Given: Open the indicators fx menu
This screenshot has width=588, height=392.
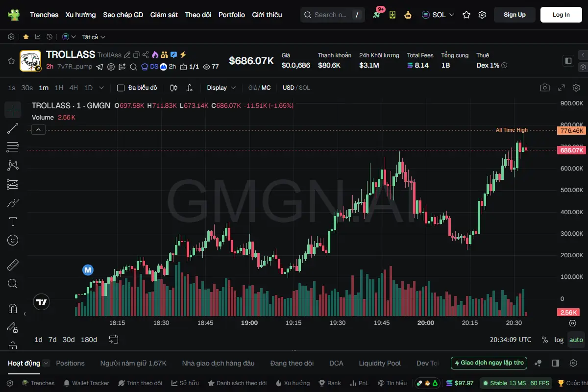Looking at the screenshot, I should point(190,88).
